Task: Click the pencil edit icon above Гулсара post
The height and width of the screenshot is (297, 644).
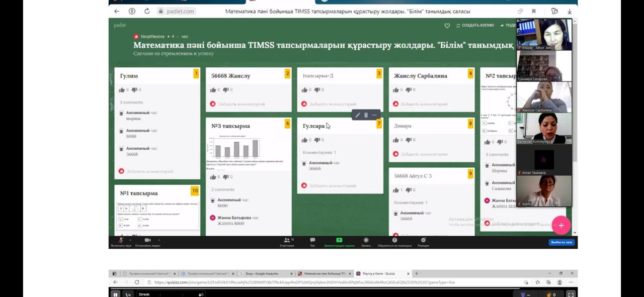Action: coord(358,115)
